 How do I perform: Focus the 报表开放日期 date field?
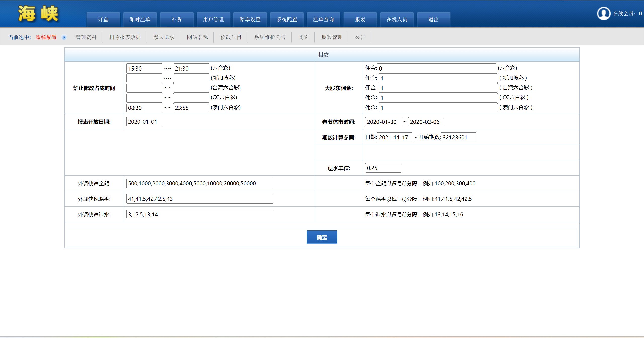(x=144, y=122)
